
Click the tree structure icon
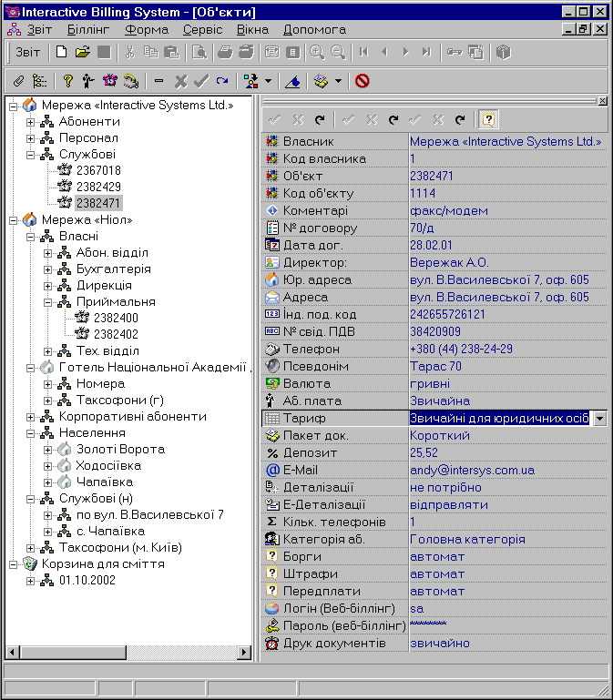pyautogui.click(x=39, y=81)
